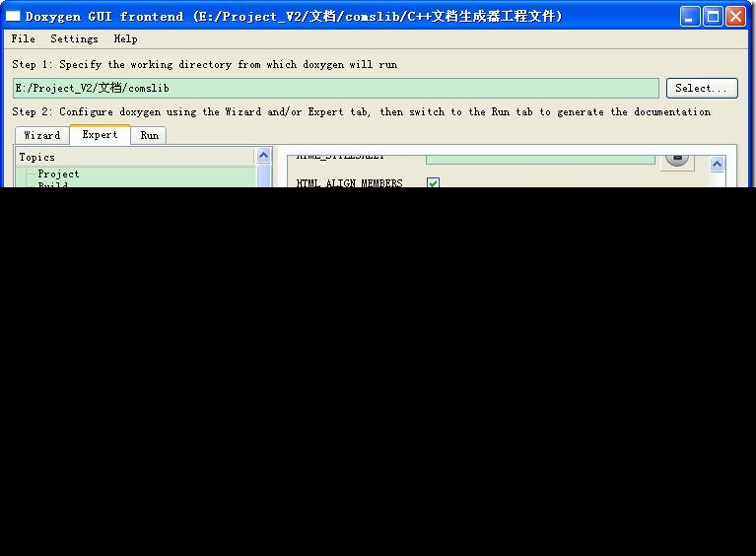This screenshot has height=556, width=756.
Task: Close the Doxygen GUI frontend window
Action: (735, 17)
